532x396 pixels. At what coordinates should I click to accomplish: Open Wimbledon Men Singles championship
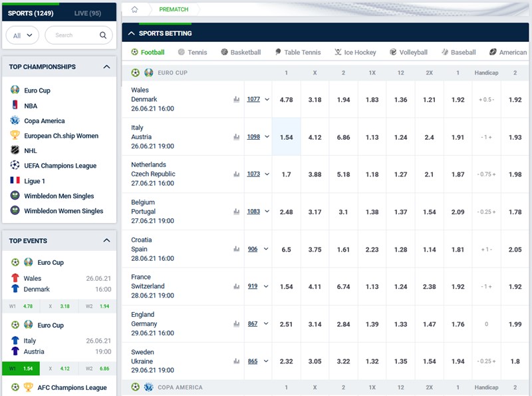pos(59,196)
